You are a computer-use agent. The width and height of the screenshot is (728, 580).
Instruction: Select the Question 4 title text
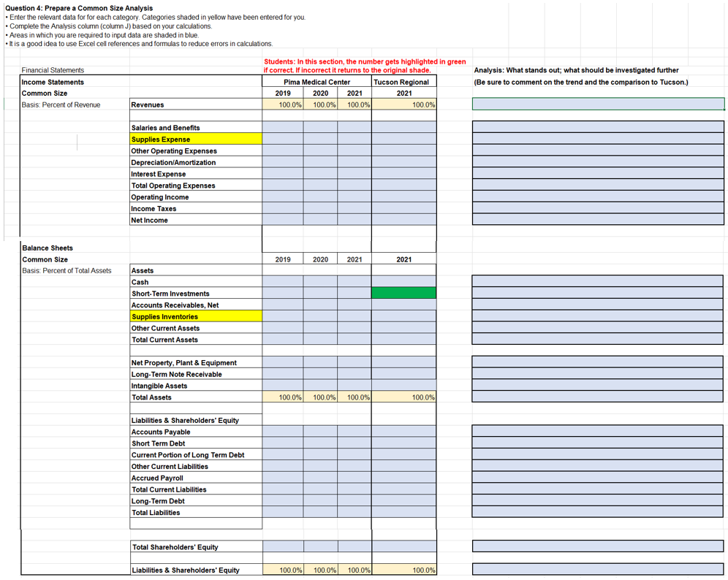pyautogui.click(x=79, y=8)
